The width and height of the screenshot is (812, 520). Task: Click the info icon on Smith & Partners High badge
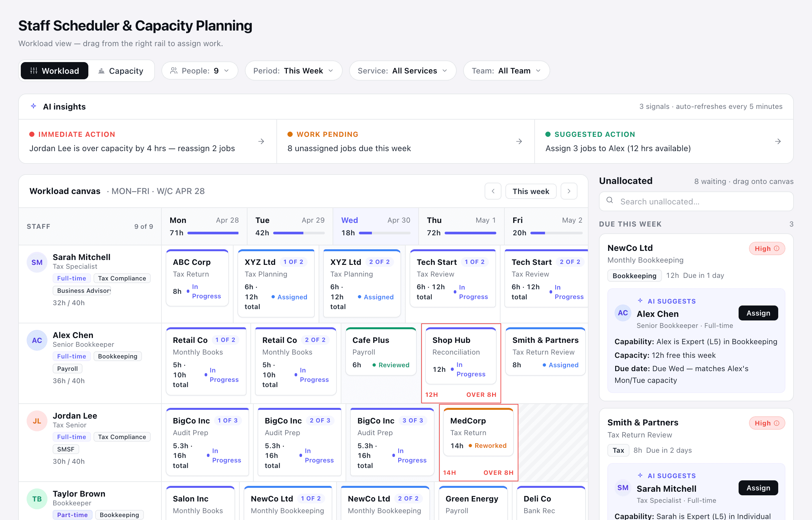[777, 423]
